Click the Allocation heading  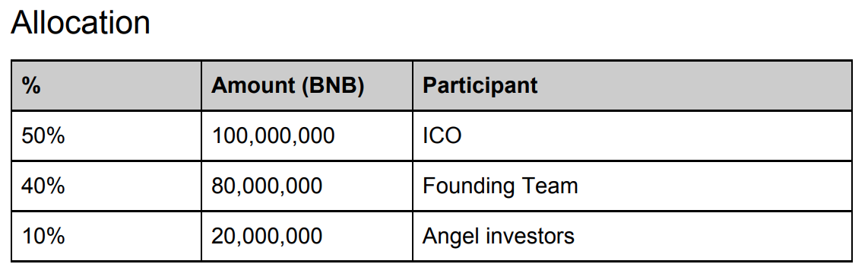[81, 23]
